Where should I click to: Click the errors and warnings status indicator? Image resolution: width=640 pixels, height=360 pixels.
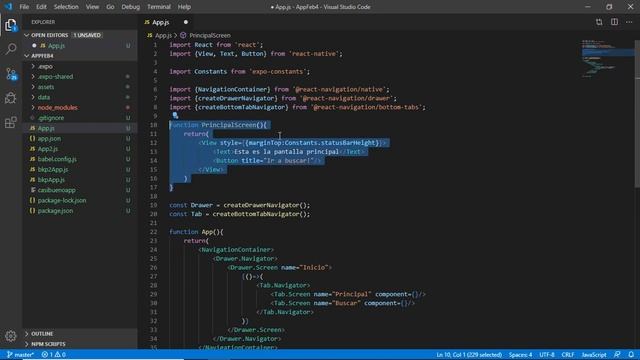[x=53, y=354]
